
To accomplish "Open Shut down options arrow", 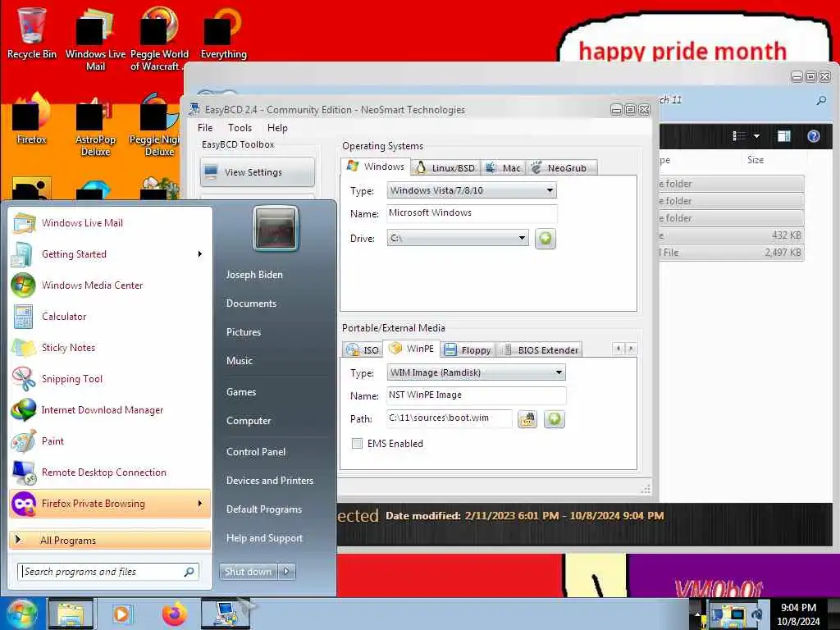I will (x=286, y=572).
